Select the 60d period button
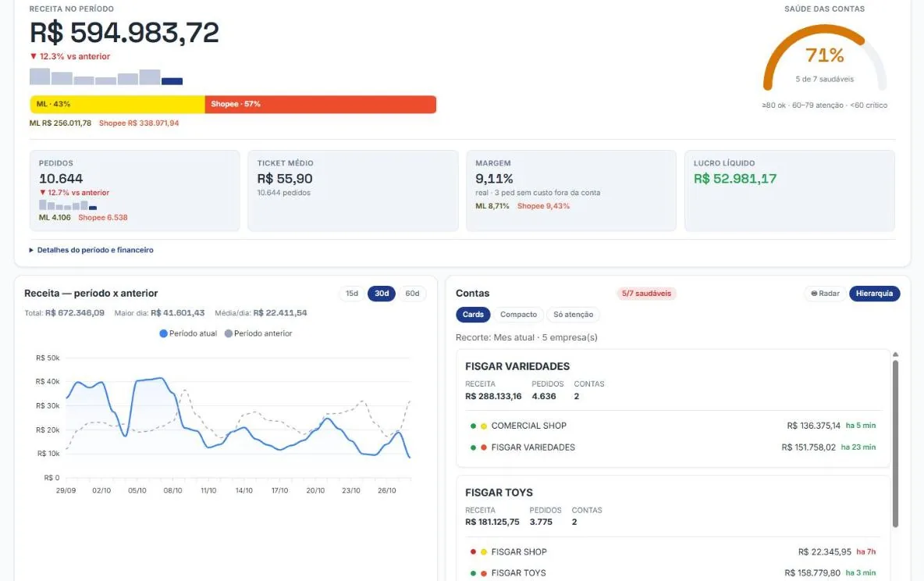The height and width of the screenshot is (581, 924). pos(413,293)
